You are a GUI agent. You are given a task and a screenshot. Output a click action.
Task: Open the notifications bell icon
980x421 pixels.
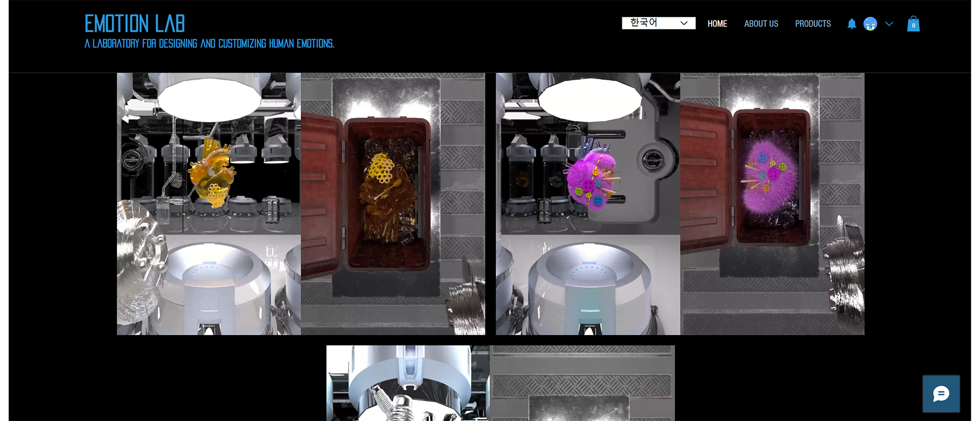pos(851,24)
